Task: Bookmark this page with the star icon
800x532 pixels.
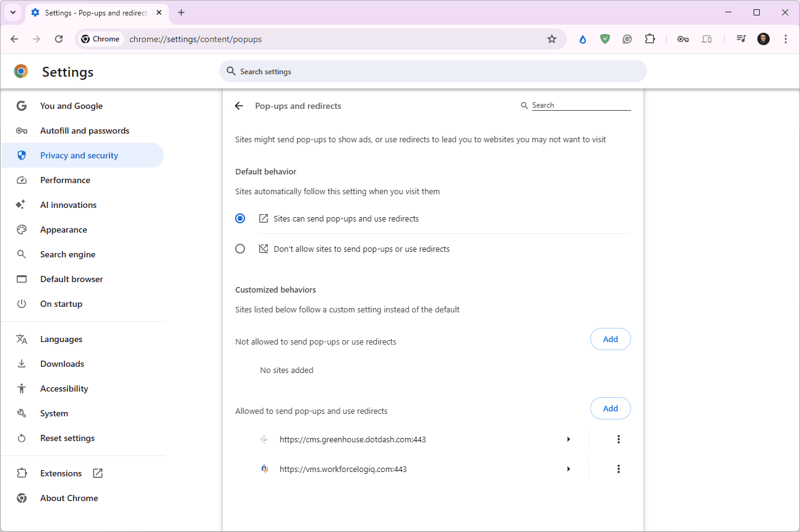Action: click(551, 39)
